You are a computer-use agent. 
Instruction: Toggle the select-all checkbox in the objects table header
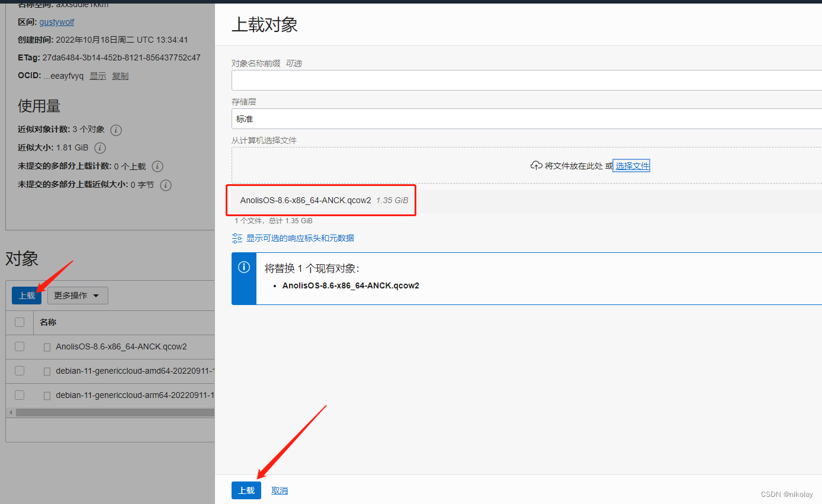click(20, 322)
